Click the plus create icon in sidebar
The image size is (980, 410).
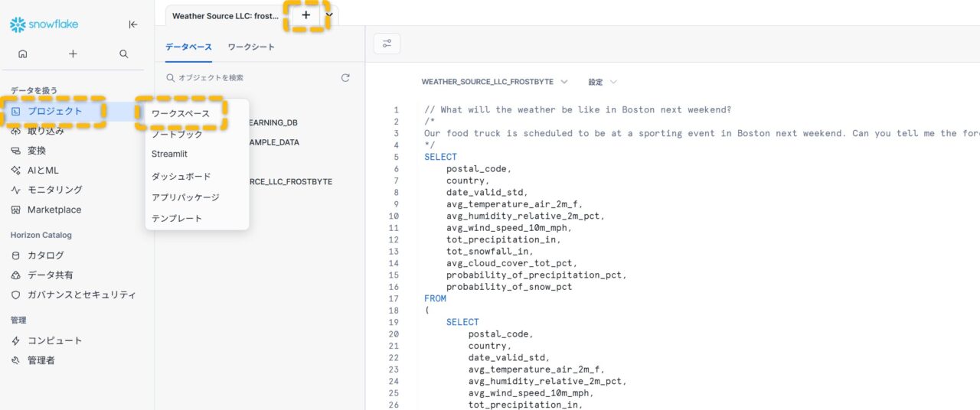point(73,54)
